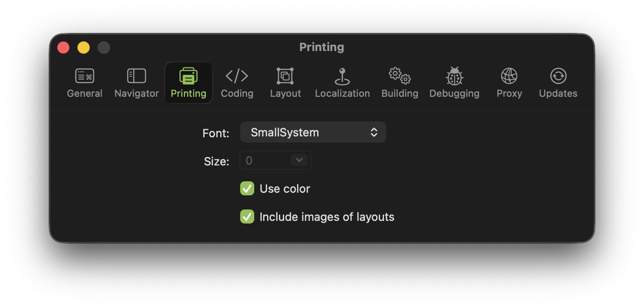The image size is (644, 308).
Task: Switch to the Updates tab
Action: (558, 83)
